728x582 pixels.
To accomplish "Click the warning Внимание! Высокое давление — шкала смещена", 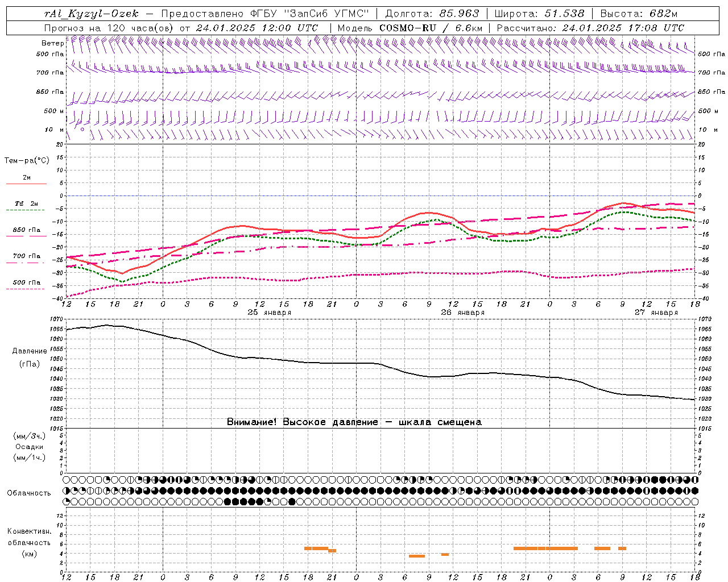I will click(354, 422).
